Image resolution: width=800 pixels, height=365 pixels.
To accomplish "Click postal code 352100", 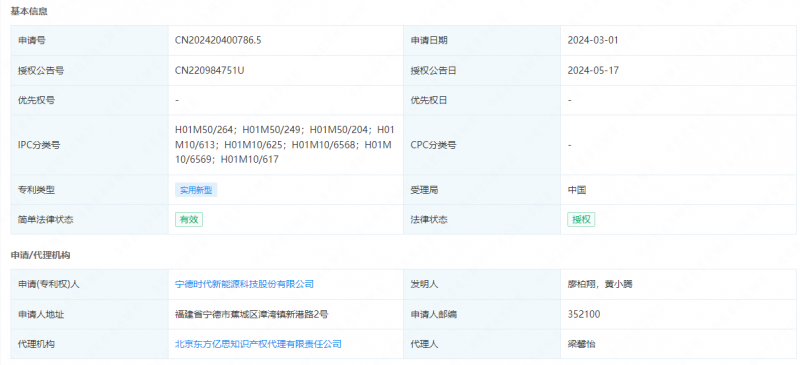I will point(584,314).
